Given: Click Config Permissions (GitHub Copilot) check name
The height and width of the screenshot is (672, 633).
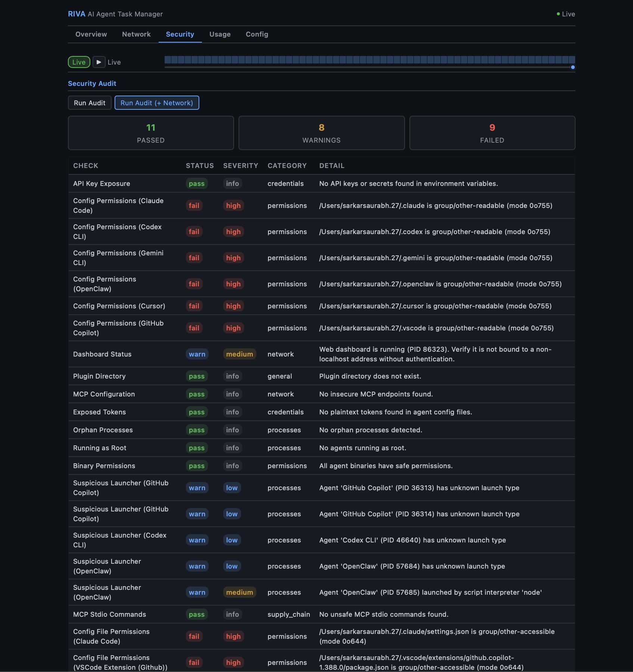Looking at the screenshot, I should (x=118, y=328).
